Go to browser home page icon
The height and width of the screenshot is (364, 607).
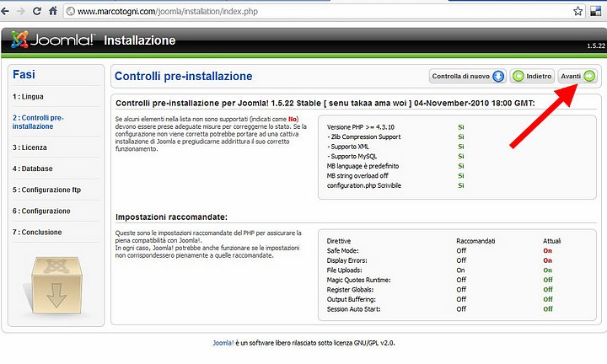pos(53,11)
